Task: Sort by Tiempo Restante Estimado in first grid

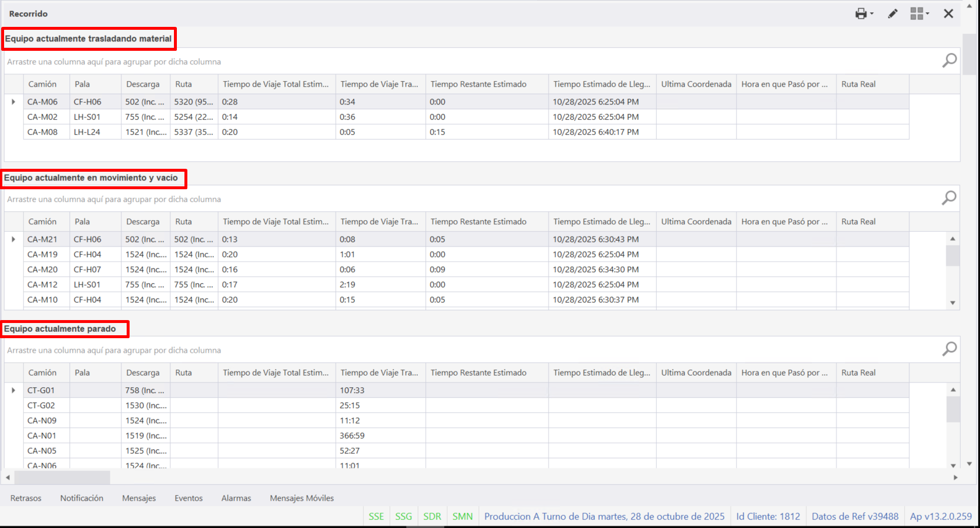Action: pos(479,84)
